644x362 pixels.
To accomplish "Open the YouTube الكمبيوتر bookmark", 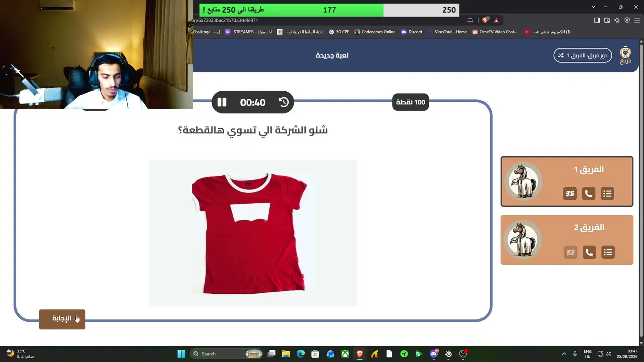I will click(x=547, y=32).
